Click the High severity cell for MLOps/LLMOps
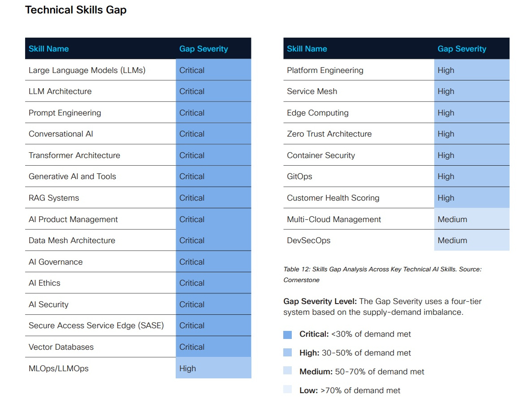Image resolution: width=532 pixels, height=403 pixels. click(213, 369)
